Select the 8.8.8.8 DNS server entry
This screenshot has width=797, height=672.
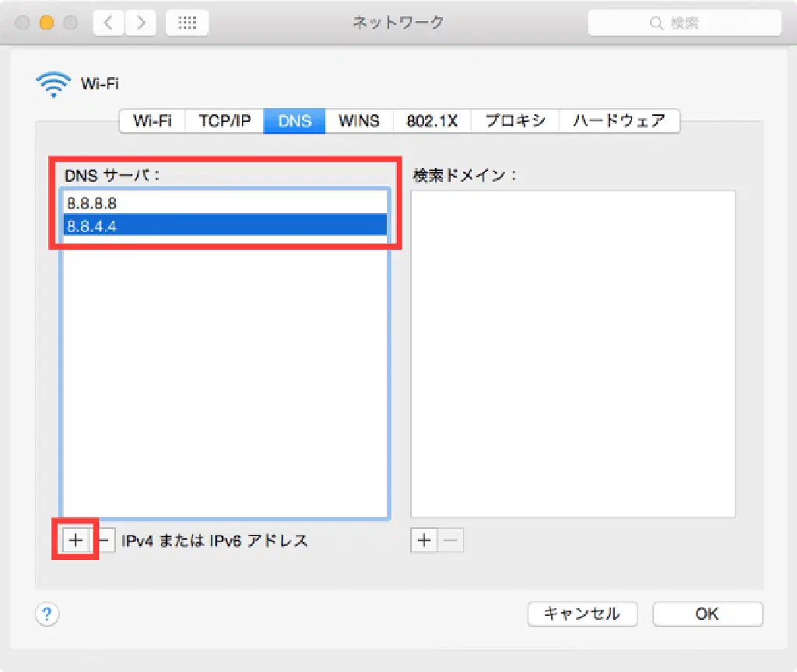[225, 203]
